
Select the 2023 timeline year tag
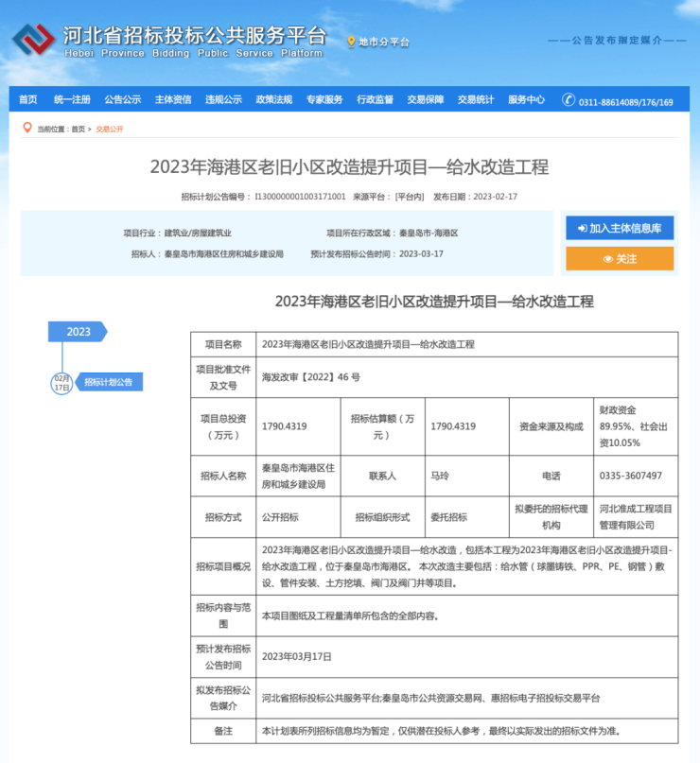[x=78, y=332]
